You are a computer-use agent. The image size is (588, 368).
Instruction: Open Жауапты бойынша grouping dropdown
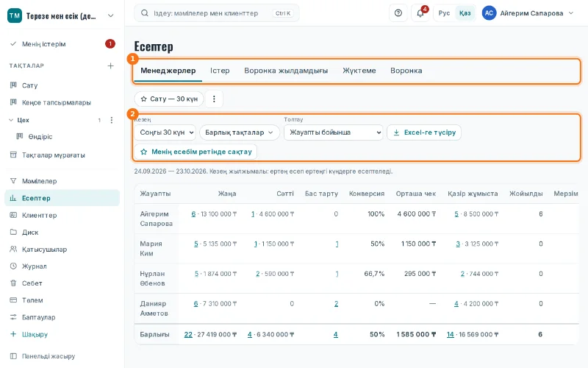(334, 132)
